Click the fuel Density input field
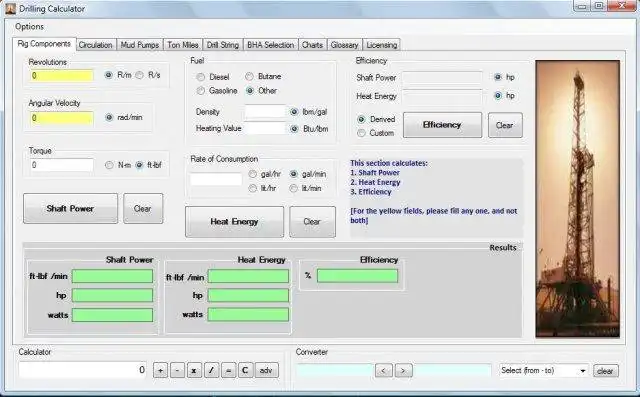This screenshot has height=397, width=640. pos(265,111)
